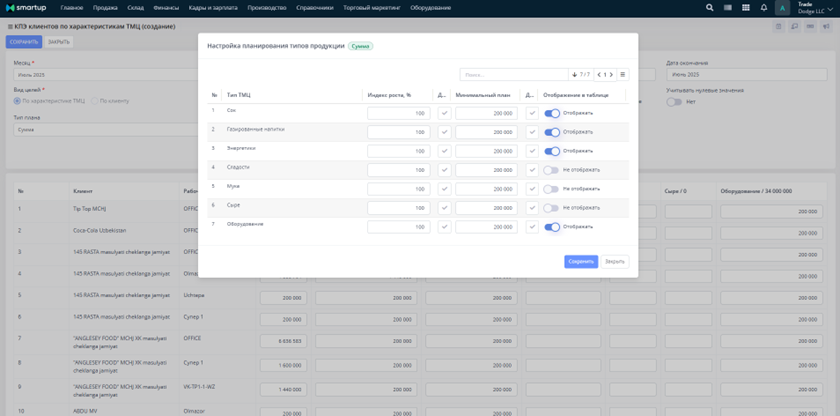The width and height of the screenshot is (840, 416).
Task: Enable table display for Сладости
Action: coord(551,170)
